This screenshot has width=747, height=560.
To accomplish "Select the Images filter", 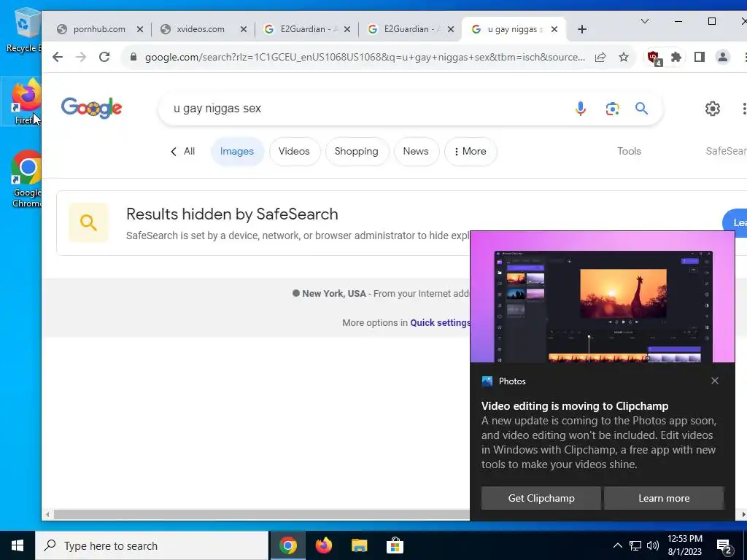I will 237,152.
